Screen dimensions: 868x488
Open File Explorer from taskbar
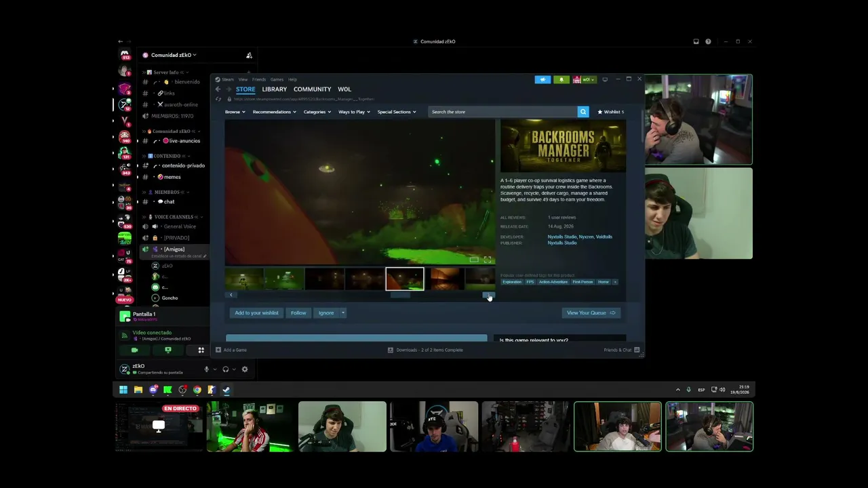click(138, 390)
